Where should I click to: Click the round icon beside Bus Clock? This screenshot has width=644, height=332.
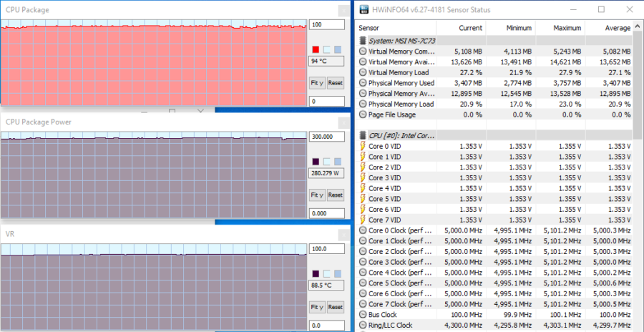pos(362,314)
